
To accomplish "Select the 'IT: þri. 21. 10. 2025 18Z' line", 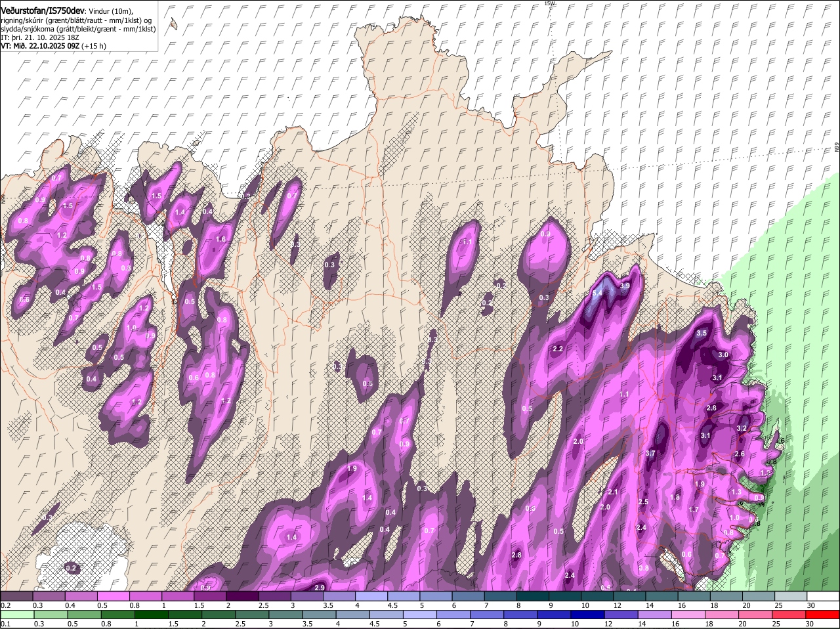I will pyautogui.click(x=41, y=37).
